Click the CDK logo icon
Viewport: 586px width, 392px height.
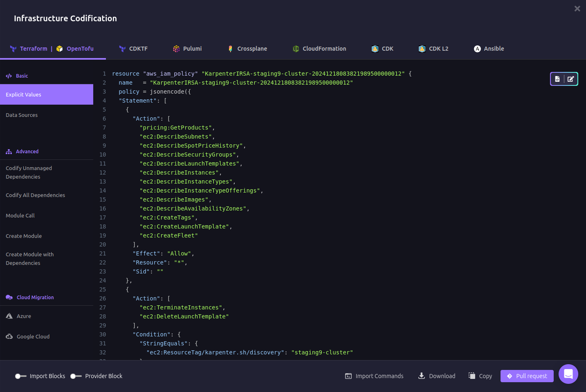375,49
